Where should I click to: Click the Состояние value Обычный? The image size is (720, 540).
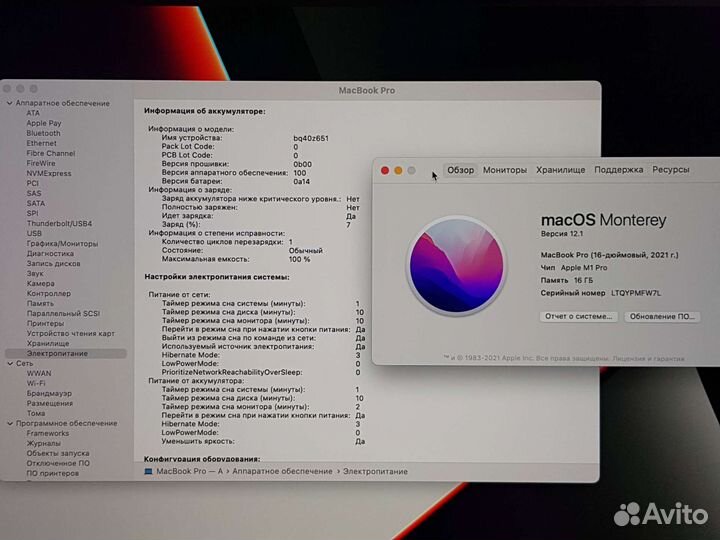pyautogui.click(x=306, y=251)
